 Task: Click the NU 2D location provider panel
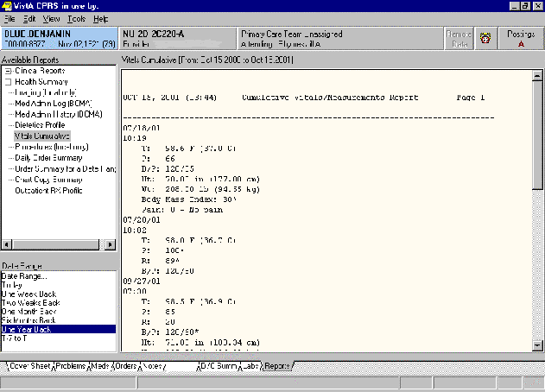[177, 38]
